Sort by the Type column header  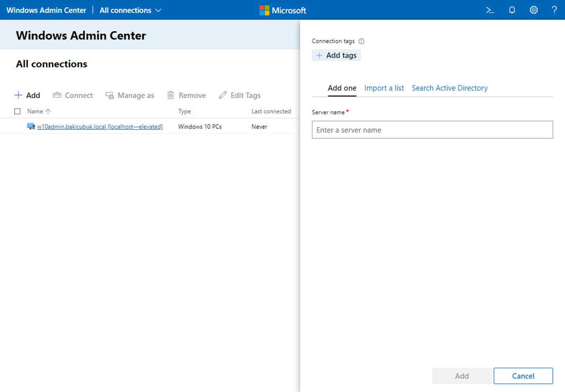(x=185, y=112)
